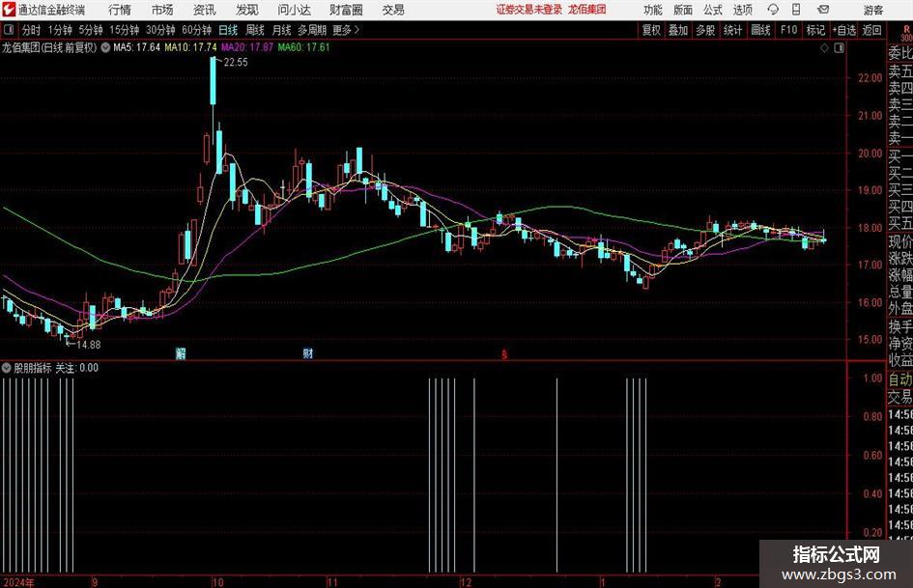The image size is (913, 588).
Task: Click the 证券交易未登录 login link
Action: coord(529,10)
